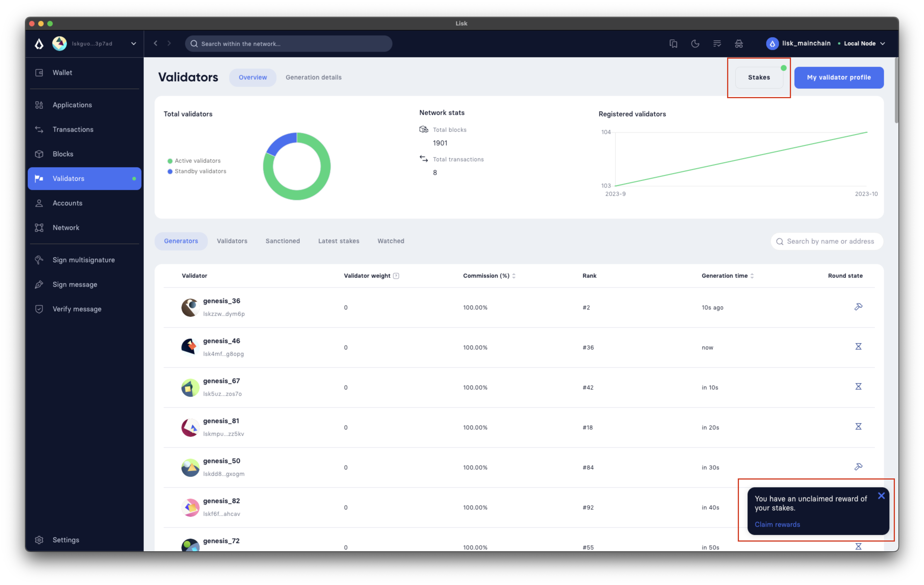Open genesis_50 validator row
The height and width of the screenshot is (585, 924).
click(x=519, y=467)
